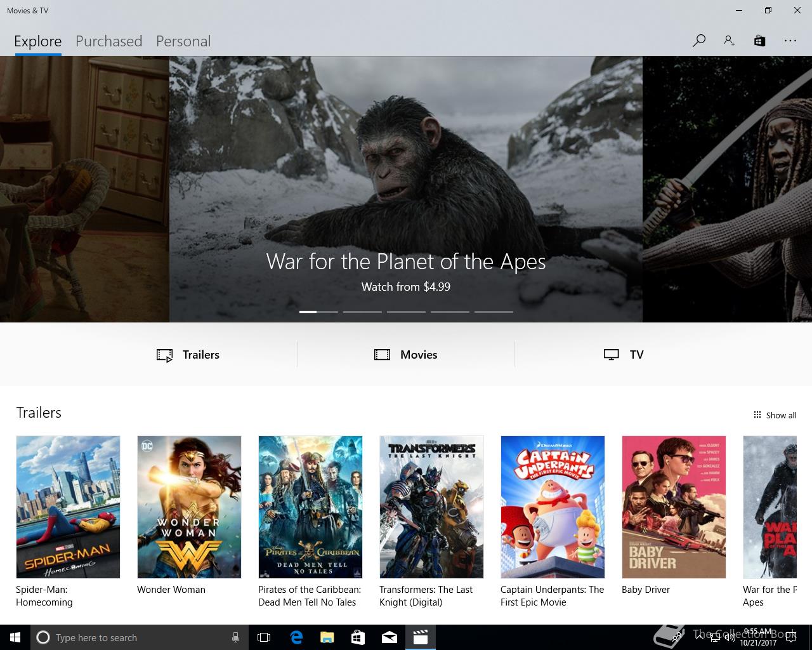This screenshot has height=650, width=812.
Task: Open Transformers: The Last Knight poster
Action: [x=431, y=507]
